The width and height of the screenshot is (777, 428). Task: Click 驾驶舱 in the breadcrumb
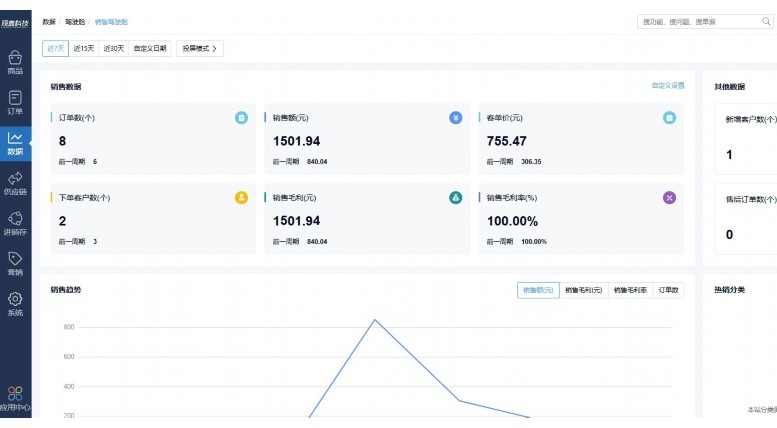75,22
